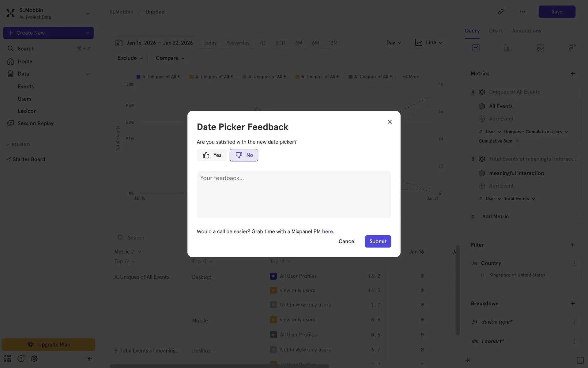The height and width of the screenshot is (368, 588).
Task: Collapse the left sidebar with arrow icon
Action: point(89,358)
